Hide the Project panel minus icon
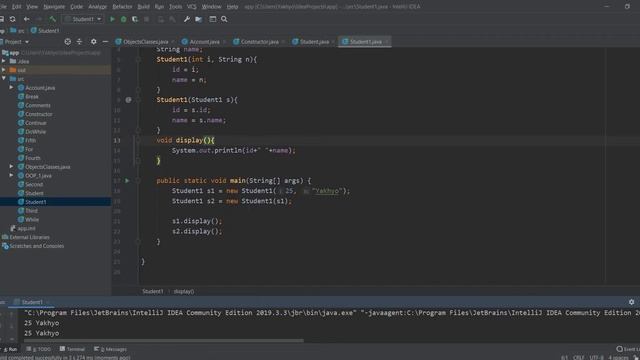Viewport: 640px width, 360px height. [105, 42]
